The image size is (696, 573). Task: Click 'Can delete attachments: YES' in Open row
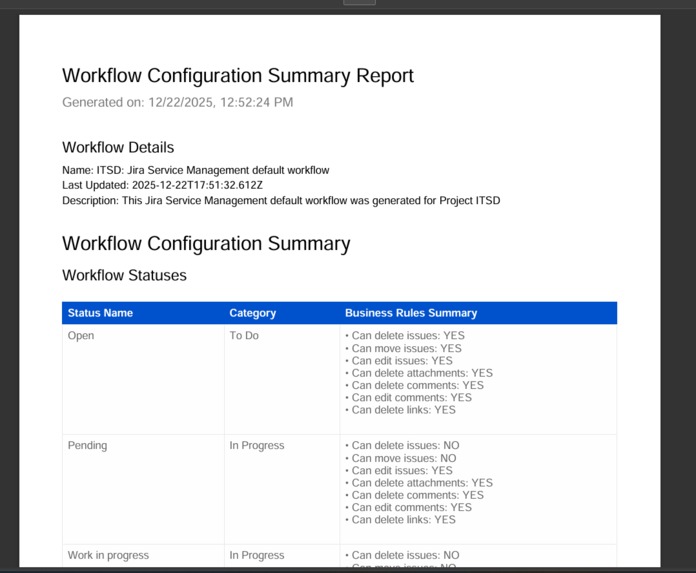point(419,373)
